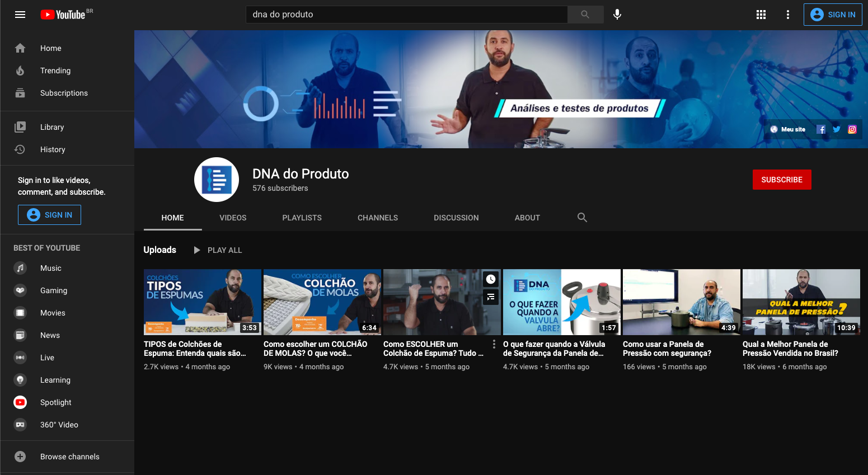This screenshot has width=868, height=475.
Task: Open action menu for Como ESCOLHER video
Action: (494, 344)
